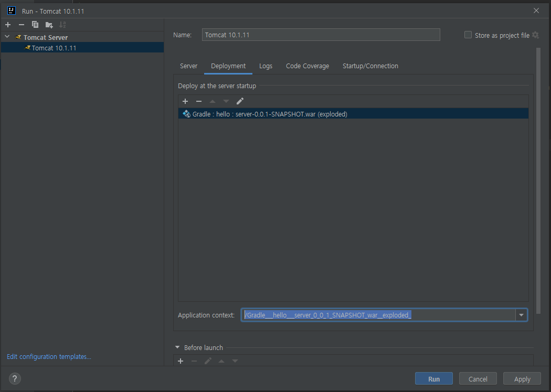Viewport: 551px width, 392px height.
Task: Collapse the Before launch section
Action: [x=177, y=347]
